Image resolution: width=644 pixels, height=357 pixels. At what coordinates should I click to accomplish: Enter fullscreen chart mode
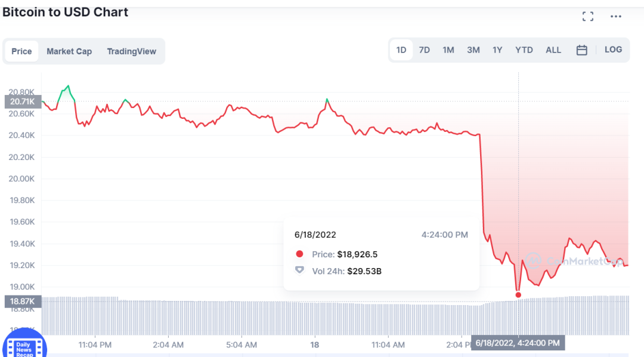[588, 17]
